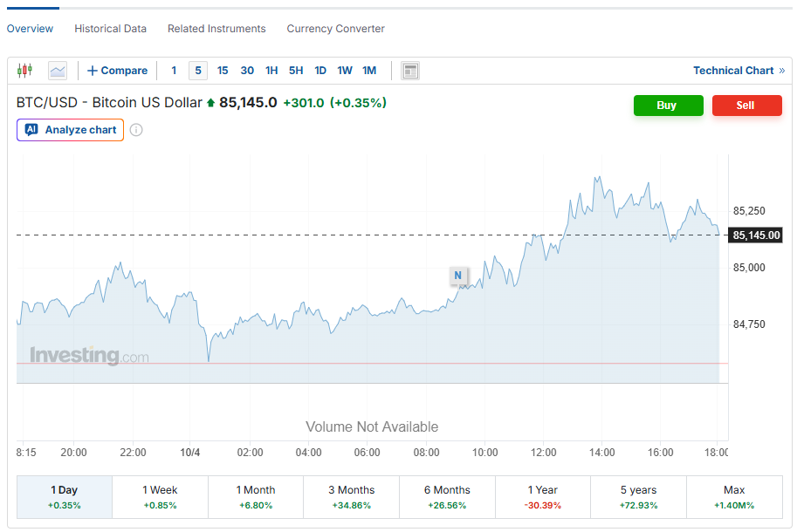Select the 6 Months range
Viewport: 797px width, 532px height.
pos(447,497)
